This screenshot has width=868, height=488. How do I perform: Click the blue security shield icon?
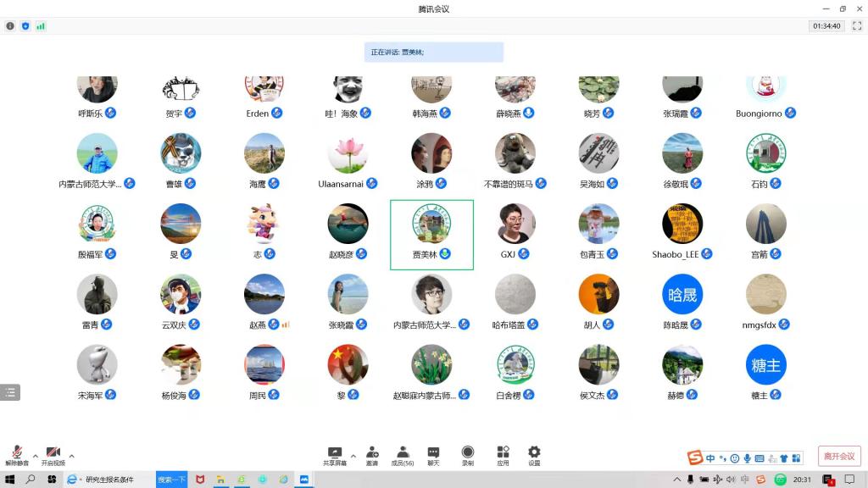point(25,26)
